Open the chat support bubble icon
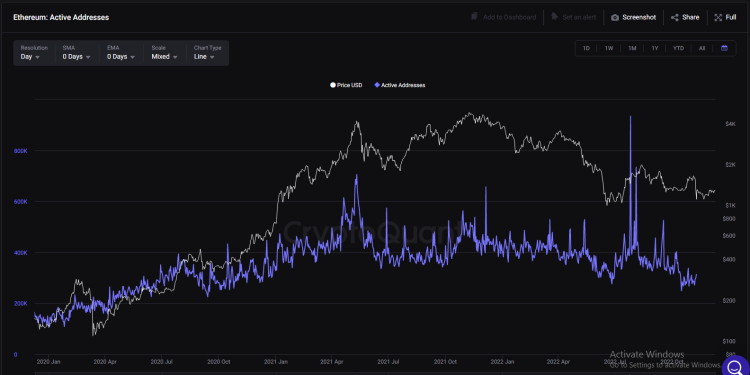Screen dimensions: 750x375 pyautogui.click(x=734, y=368)
